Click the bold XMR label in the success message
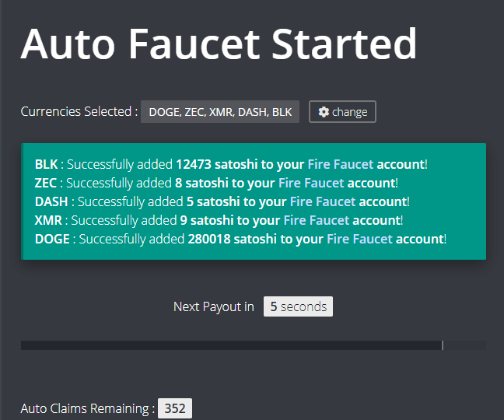 (x=48, y=221)
